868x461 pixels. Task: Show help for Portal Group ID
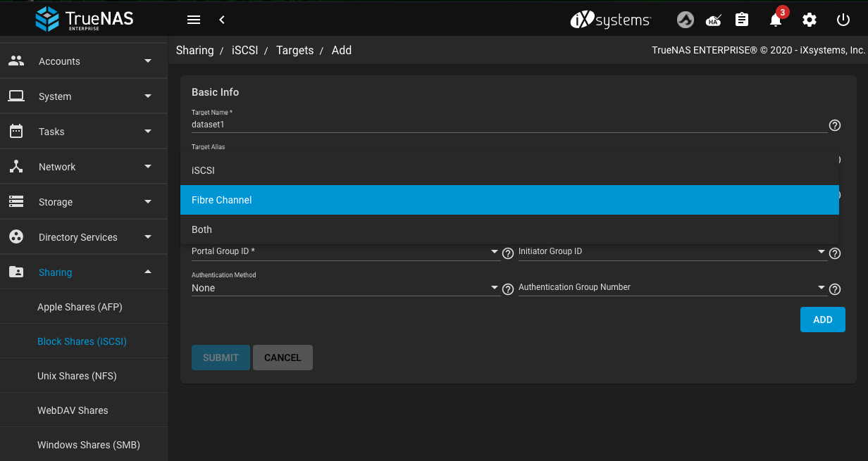(x=507, y=253)
